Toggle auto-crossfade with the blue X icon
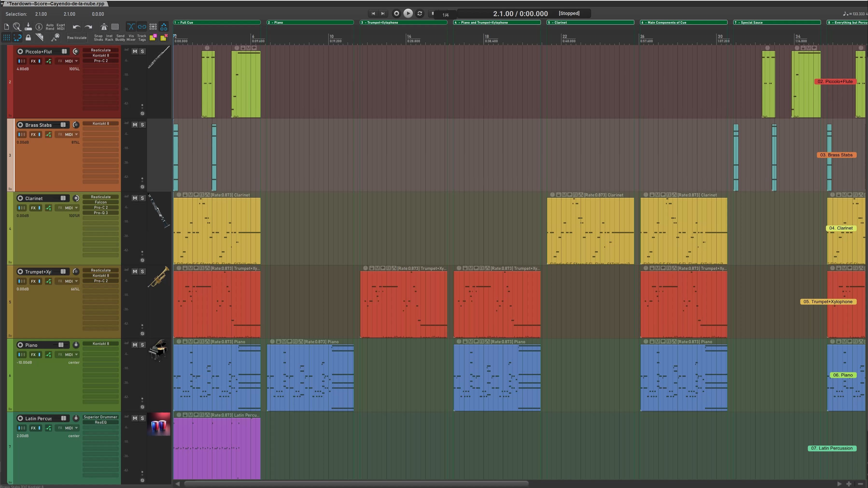The image size is (868, 488). (131, 27)
